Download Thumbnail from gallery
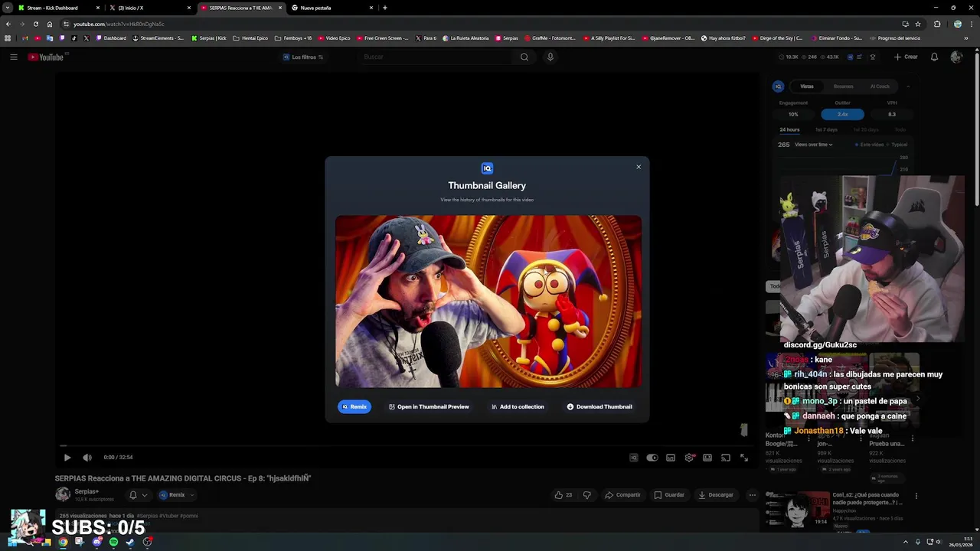 [x=599, y=407]
